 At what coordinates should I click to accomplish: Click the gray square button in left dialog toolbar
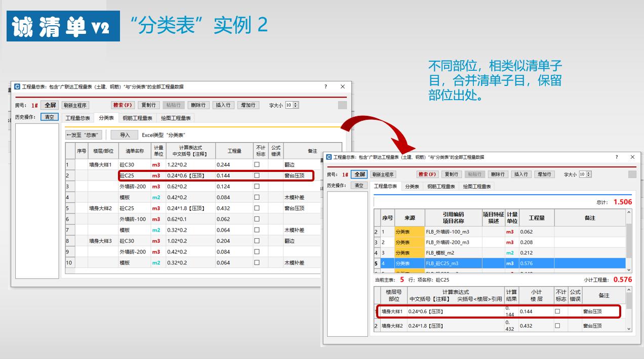[x=342, y=105]
